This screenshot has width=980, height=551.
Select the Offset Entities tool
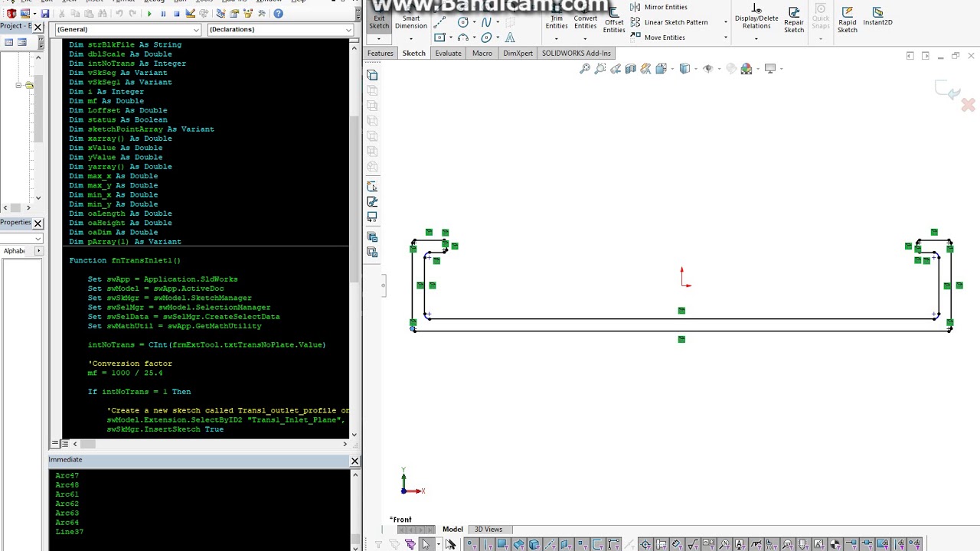[x=614, y=21]
